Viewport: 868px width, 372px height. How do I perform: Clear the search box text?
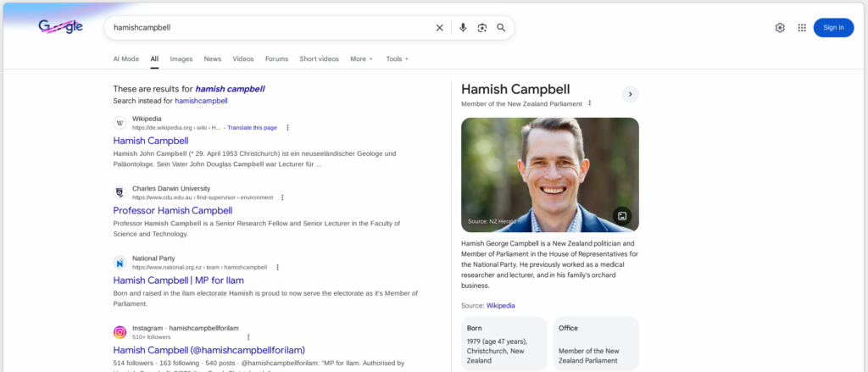coord(439,28)
